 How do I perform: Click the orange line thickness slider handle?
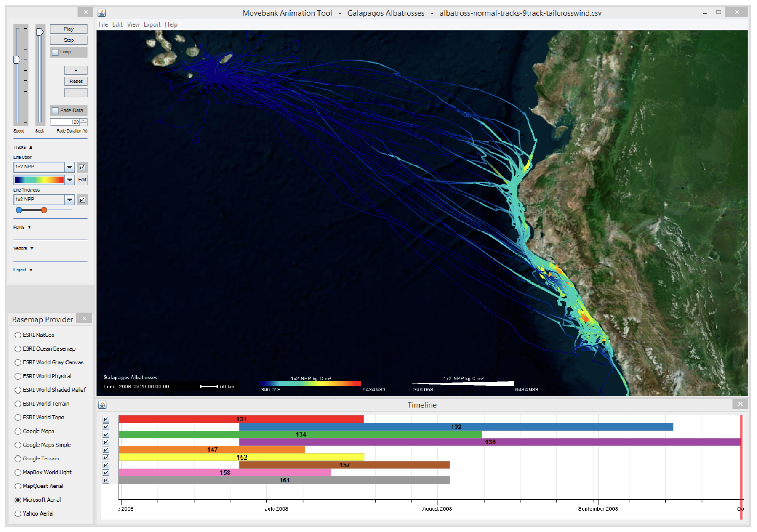point(44,210)
